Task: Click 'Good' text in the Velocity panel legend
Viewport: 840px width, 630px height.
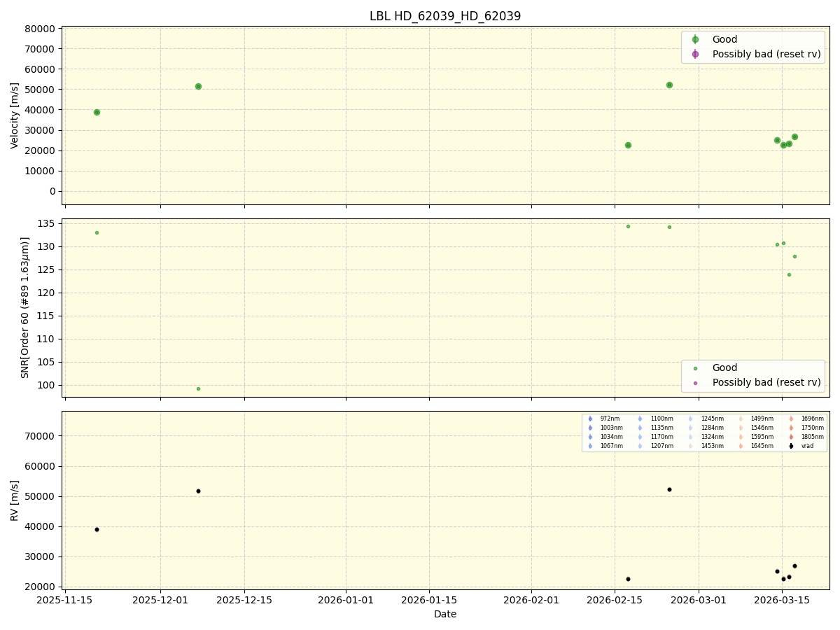Action: (724, 39)
